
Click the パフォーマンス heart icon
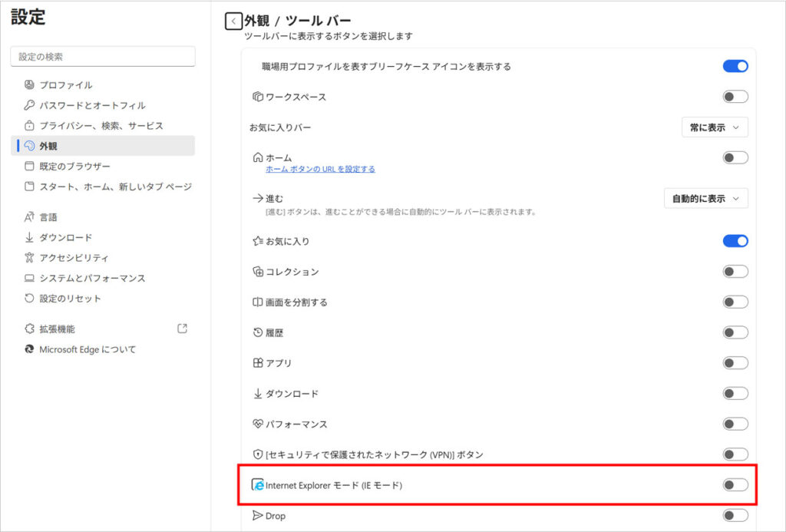coord(258,424)
